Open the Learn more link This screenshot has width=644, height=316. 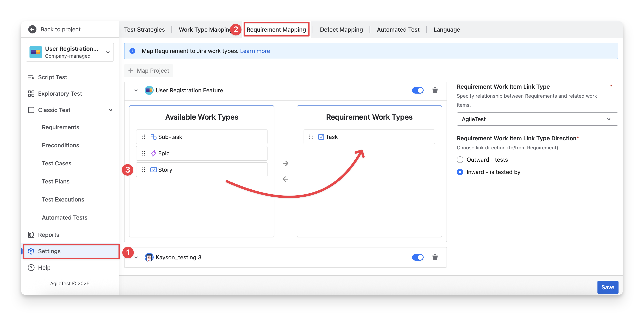tap(255, 51)
